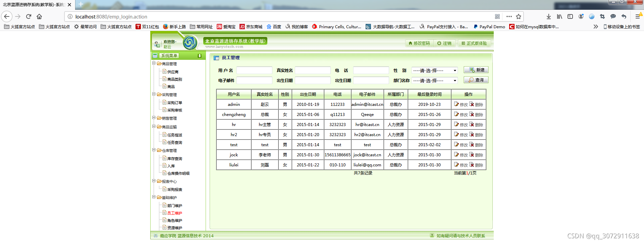
Task: Click the 真实姓名 input field
Action: [x=313, y=70]
